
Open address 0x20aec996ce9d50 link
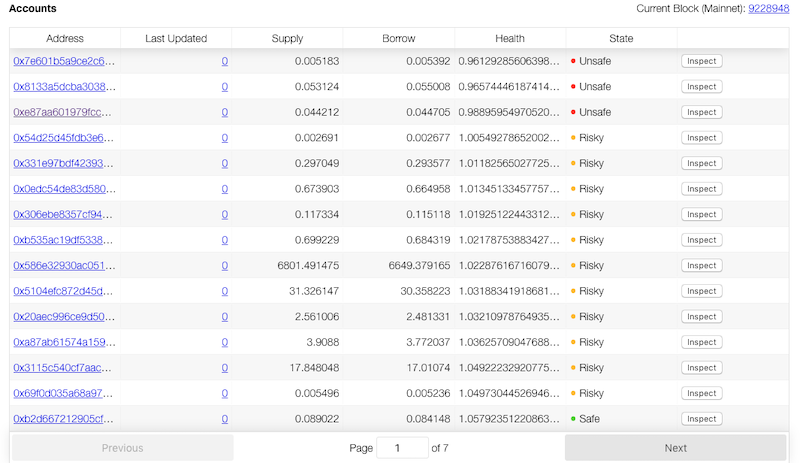[x=64, y=316]
